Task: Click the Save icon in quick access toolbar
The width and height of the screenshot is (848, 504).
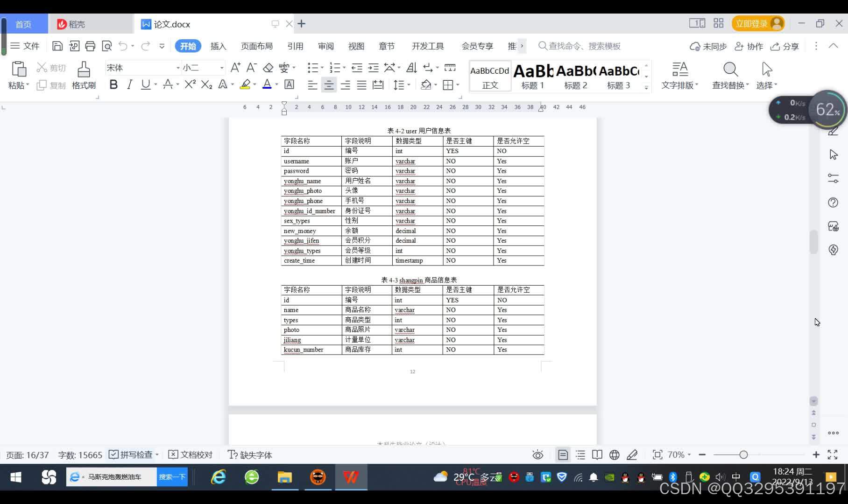Action: point(57,46)
